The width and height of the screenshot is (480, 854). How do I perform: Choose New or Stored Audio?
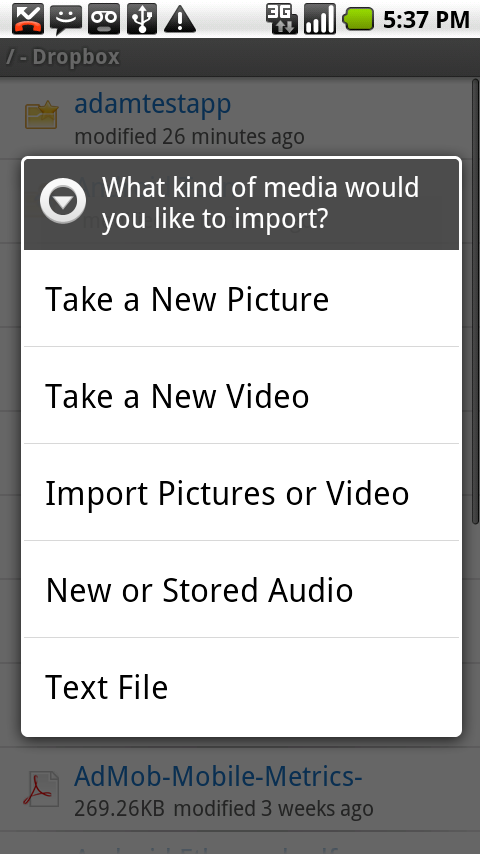(241, 589)
